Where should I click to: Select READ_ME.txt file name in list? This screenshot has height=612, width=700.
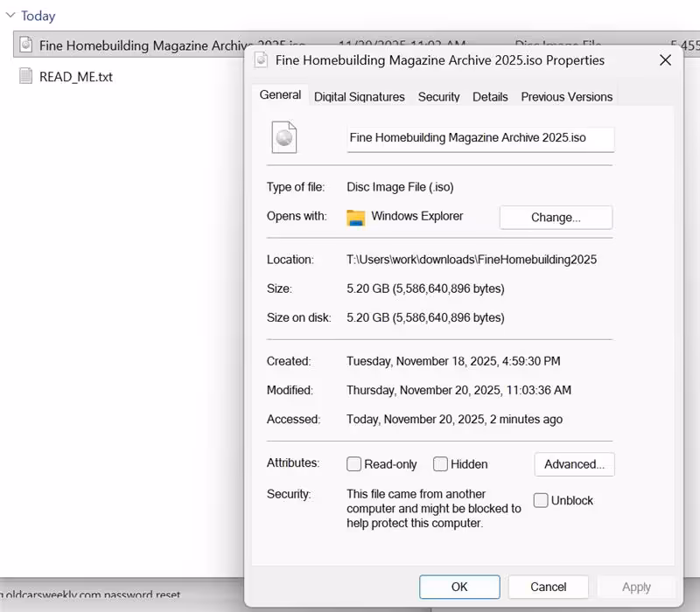[x=76, y=77]
